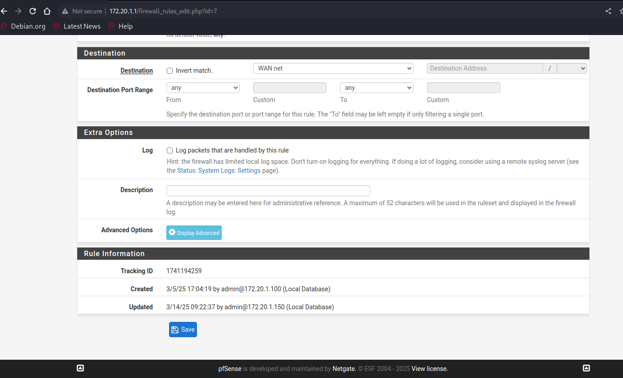The width and height of the screenshot is (623, 378).
Task: Click the To Custom port field
Action: coord(463,87)
